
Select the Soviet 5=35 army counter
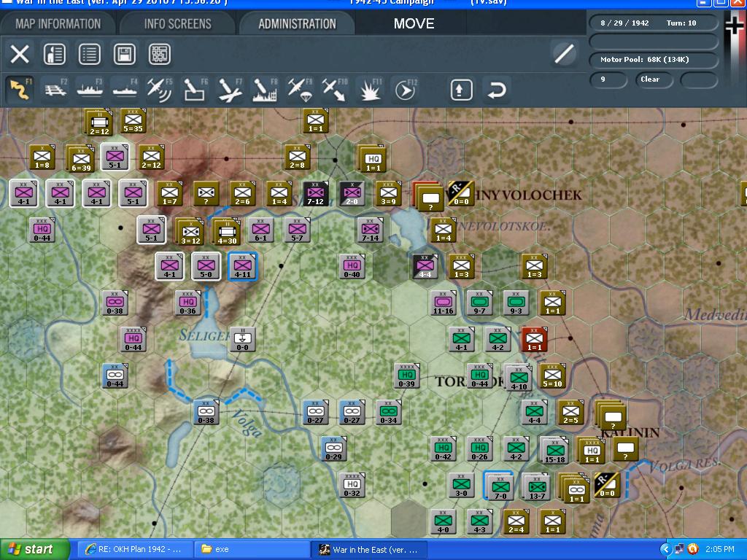click(133, 120)
